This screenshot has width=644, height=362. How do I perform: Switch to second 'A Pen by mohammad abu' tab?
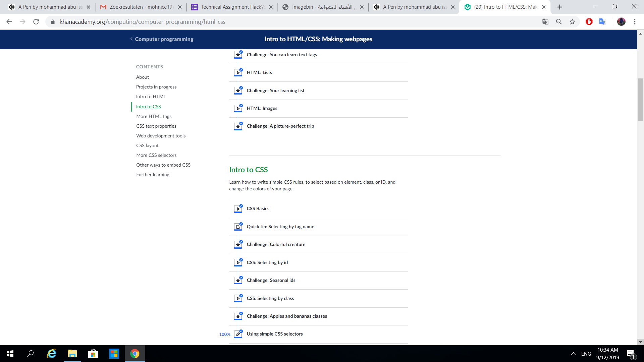415,7
